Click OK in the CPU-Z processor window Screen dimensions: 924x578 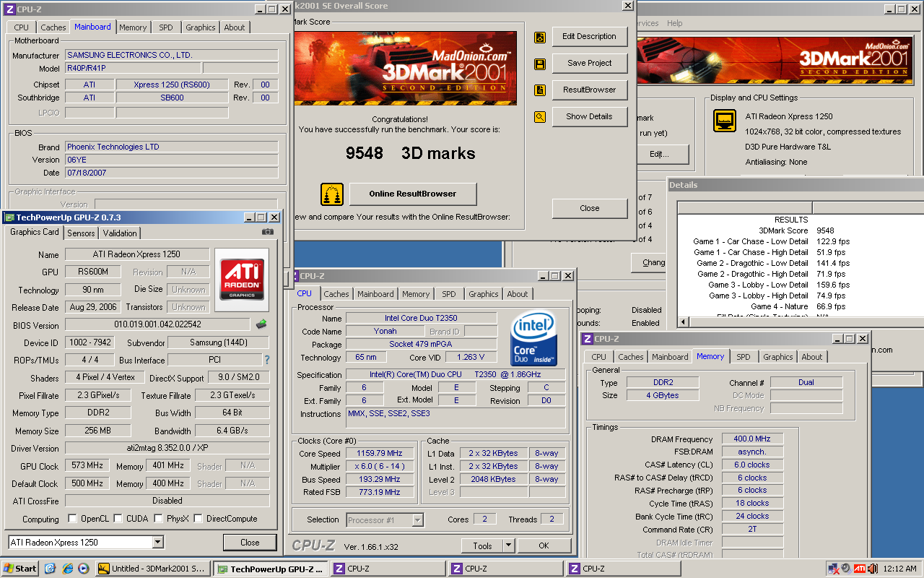[x=544, y=546]
